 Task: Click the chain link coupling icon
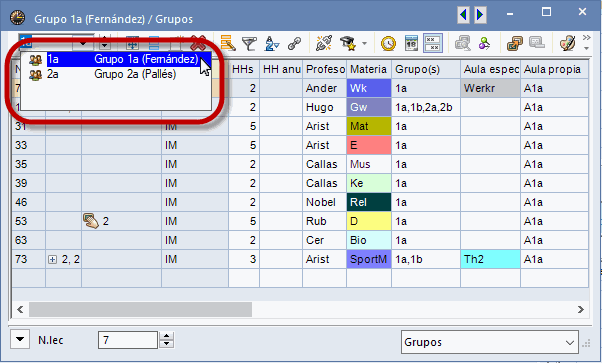point(294,44)
